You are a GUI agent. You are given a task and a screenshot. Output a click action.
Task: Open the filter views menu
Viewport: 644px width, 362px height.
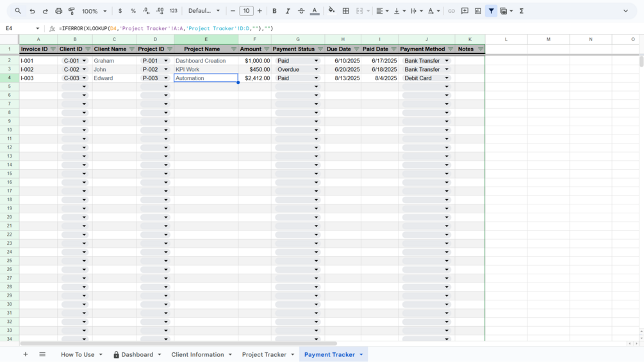click(x=506, y=11)
